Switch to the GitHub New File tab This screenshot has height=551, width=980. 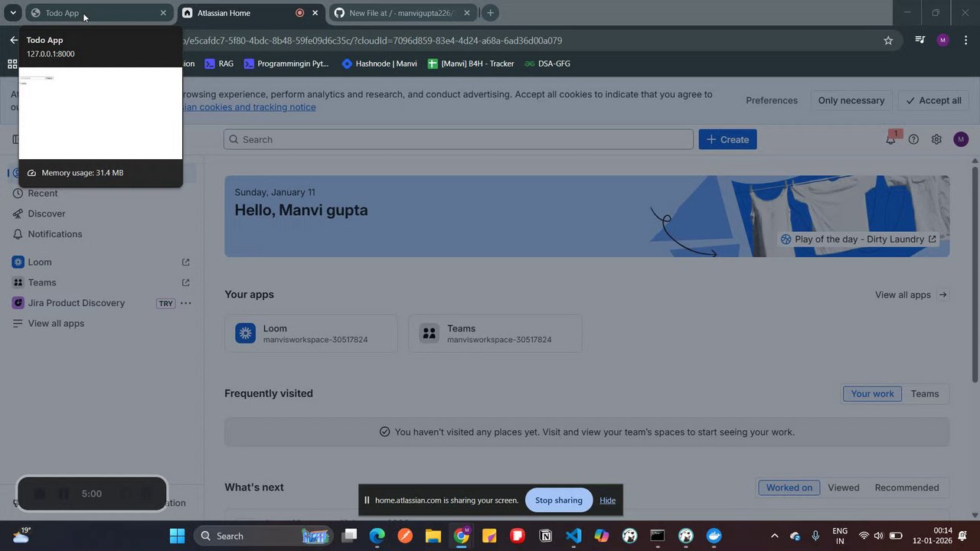pyautogui.click(x=402, y=13)
